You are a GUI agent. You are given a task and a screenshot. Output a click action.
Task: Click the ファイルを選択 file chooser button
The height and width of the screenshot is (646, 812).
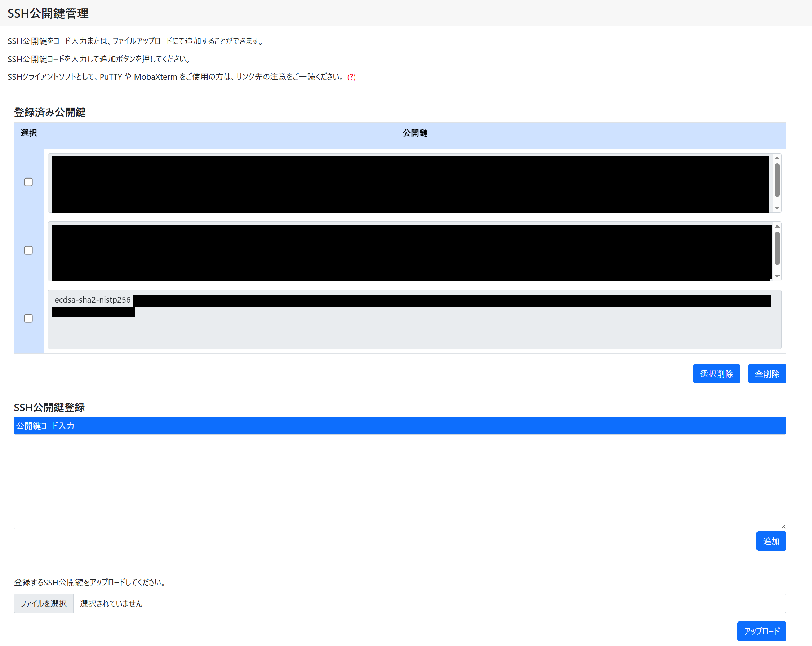pos(43,603)
